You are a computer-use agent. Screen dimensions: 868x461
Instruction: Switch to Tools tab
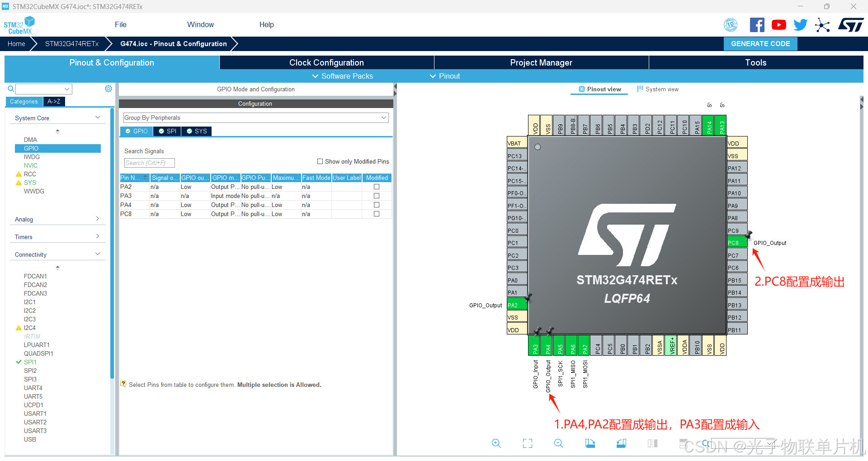click(756, 62)
